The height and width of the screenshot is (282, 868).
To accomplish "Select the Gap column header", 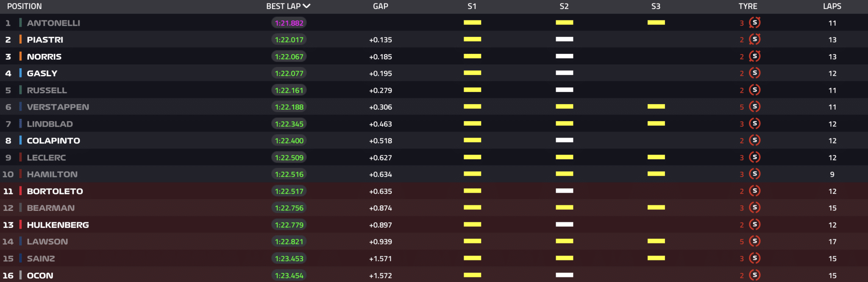I will (x=381, y=6).
